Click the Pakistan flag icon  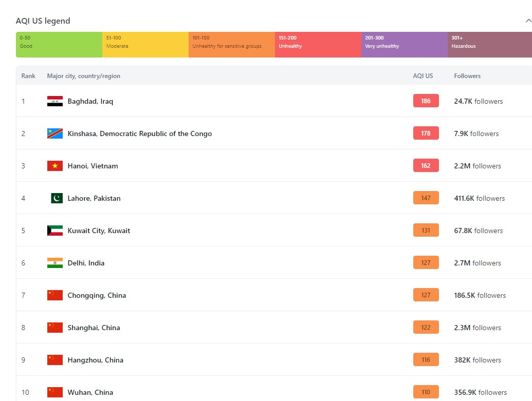[x=57, y=198]
